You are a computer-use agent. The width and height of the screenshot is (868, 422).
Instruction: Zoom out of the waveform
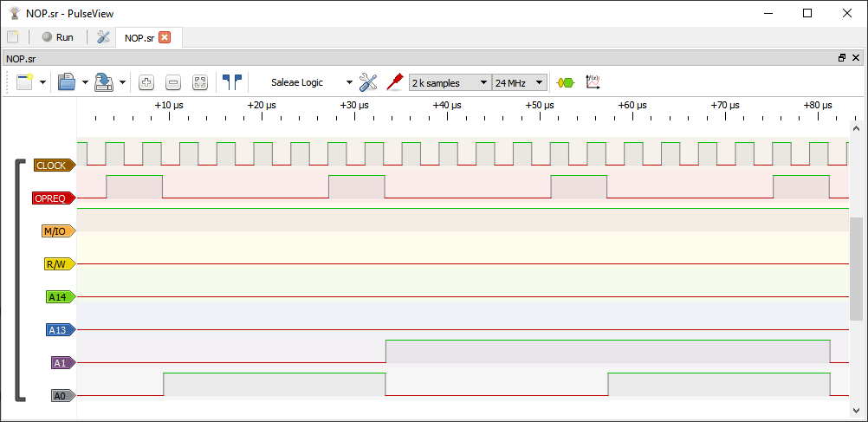(173, 82)
